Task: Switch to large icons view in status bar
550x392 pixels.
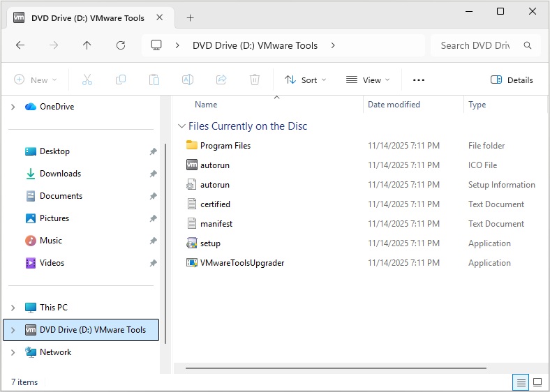Action: coord(537,382)
